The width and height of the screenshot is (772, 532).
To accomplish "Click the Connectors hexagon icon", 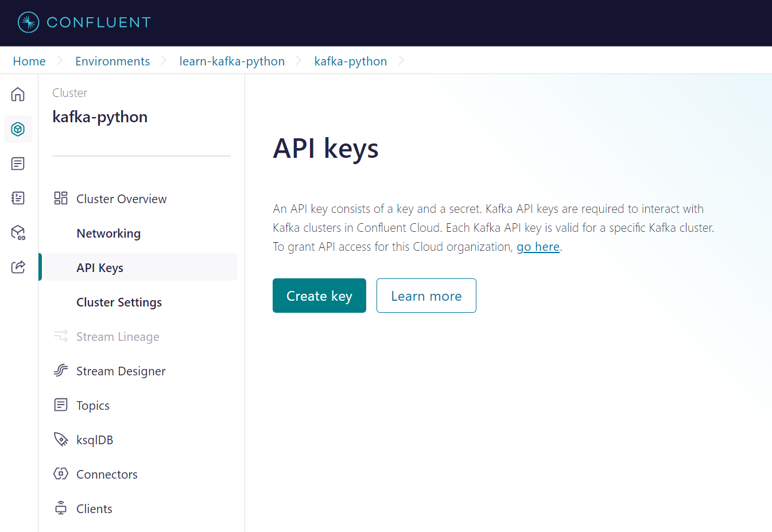I will [61, 473].
